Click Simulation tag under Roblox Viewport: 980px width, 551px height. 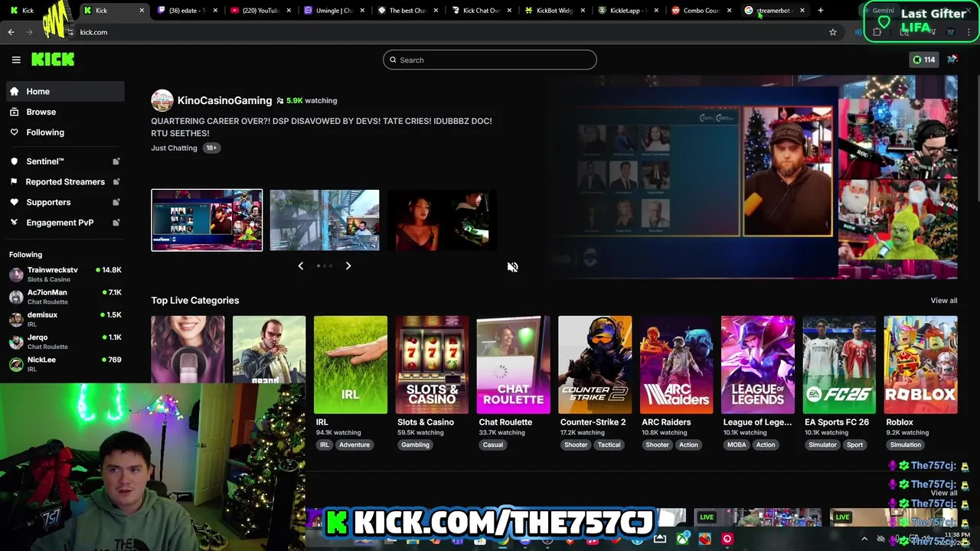905,445
